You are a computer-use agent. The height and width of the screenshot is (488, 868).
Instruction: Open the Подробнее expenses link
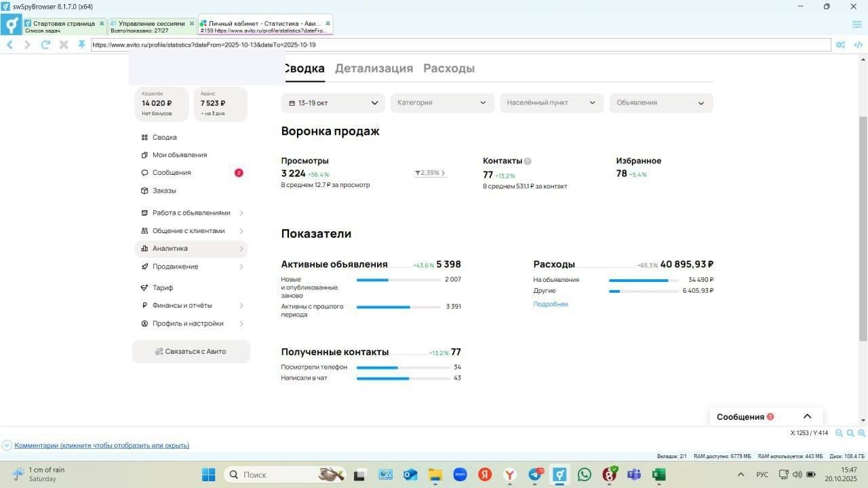point(551,304)
